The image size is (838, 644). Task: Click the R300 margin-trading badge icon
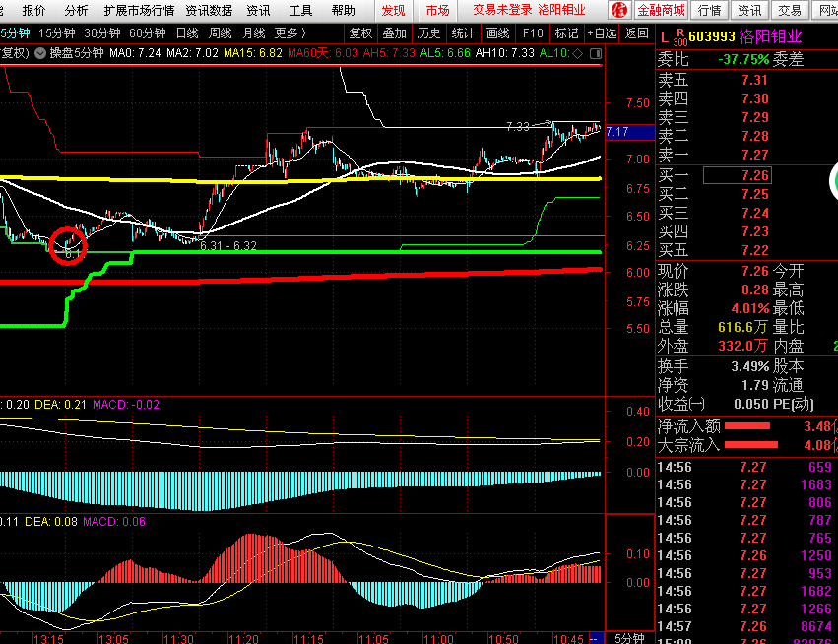point(679,38)
